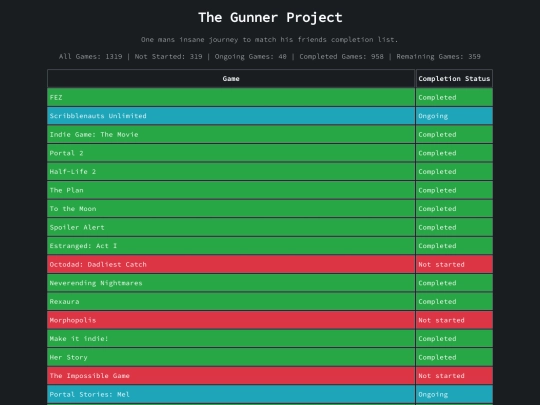540x405 pixels.
Task: Click the Game column header
Action: pos(231,79)
